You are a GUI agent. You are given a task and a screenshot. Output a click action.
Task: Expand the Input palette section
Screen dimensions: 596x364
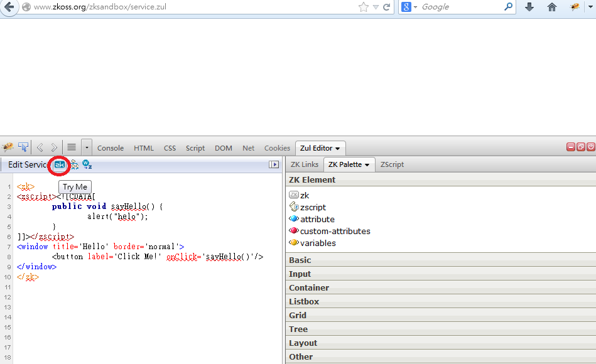tap(441, 274)
